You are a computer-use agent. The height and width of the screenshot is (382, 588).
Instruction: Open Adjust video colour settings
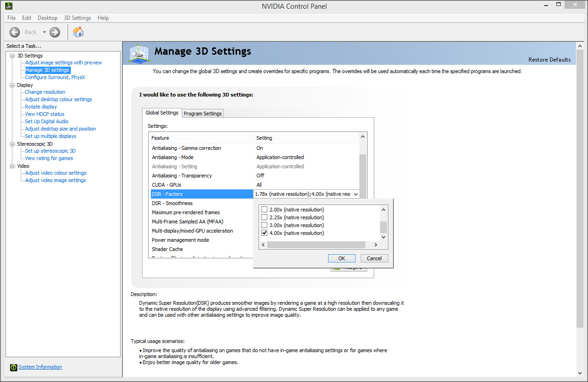click(56, 173)
